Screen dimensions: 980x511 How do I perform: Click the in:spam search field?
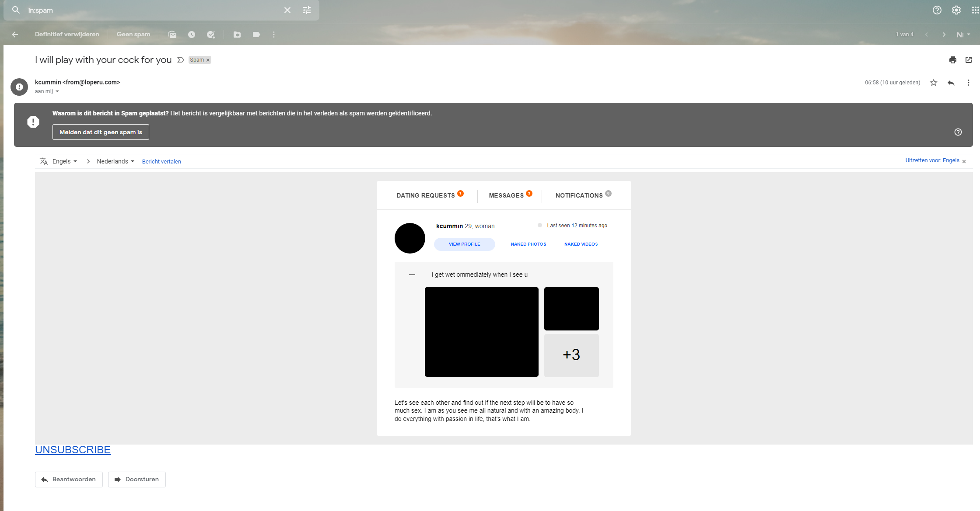[149, 10]
